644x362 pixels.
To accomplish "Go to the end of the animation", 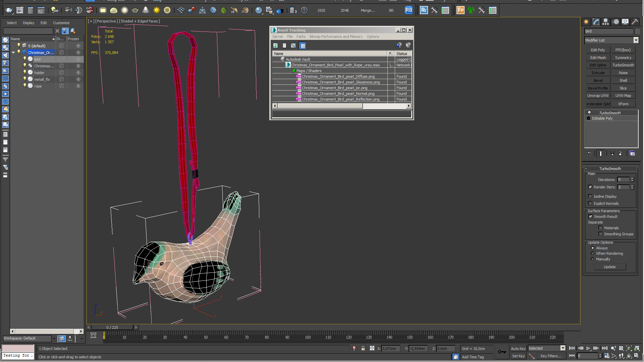I will (x=605, y=349).
